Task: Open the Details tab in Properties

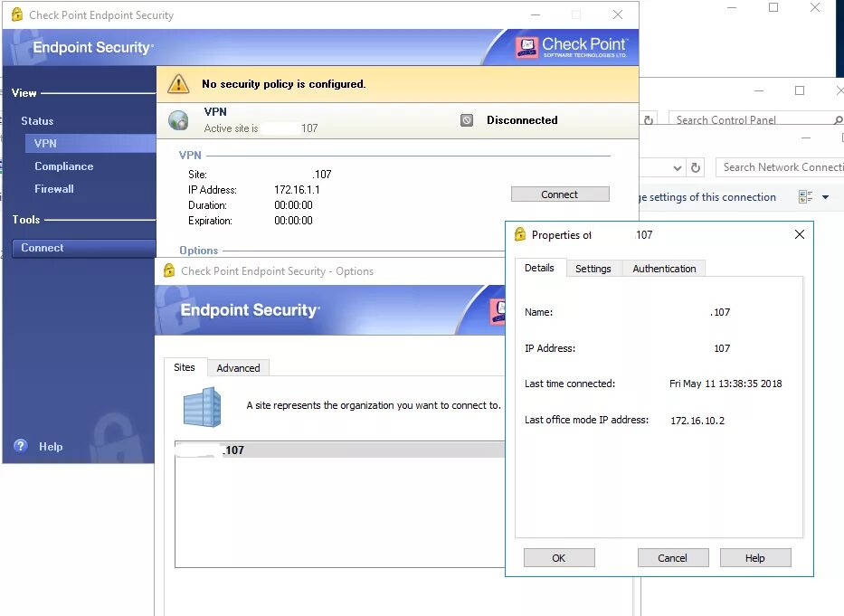Action: pos(539,268)
